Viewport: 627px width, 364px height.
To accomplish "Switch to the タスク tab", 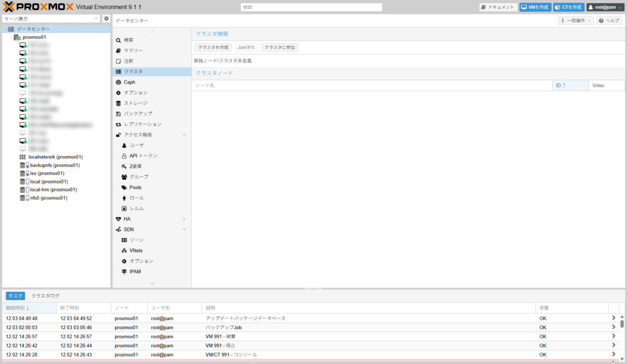I will tap(15, 295).
